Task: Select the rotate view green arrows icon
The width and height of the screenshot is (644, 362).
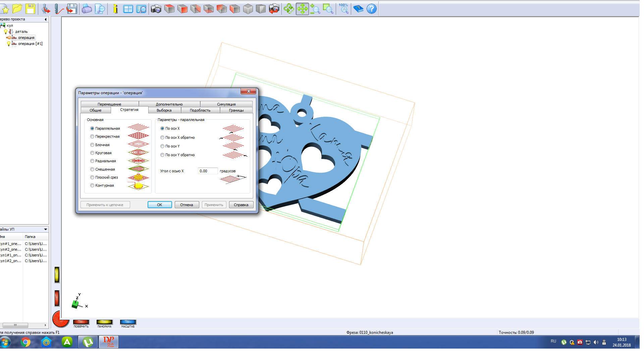Action: coord(289,9)
